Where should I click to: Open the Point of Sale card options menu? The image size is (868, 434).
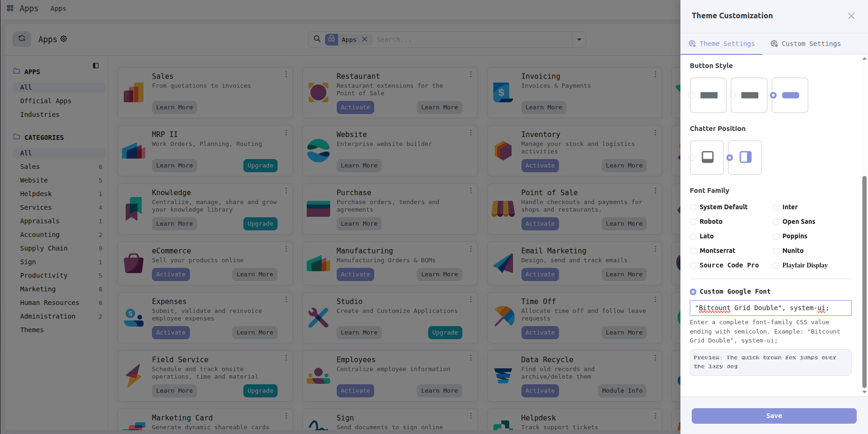pyautogui.click(x=656, y=191)
